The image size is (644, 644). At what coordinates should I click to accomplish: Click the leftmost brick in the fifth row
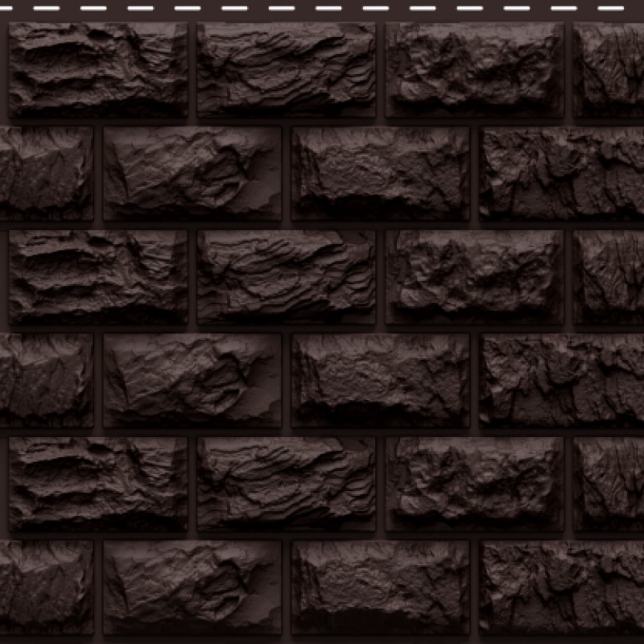point(97,484)
